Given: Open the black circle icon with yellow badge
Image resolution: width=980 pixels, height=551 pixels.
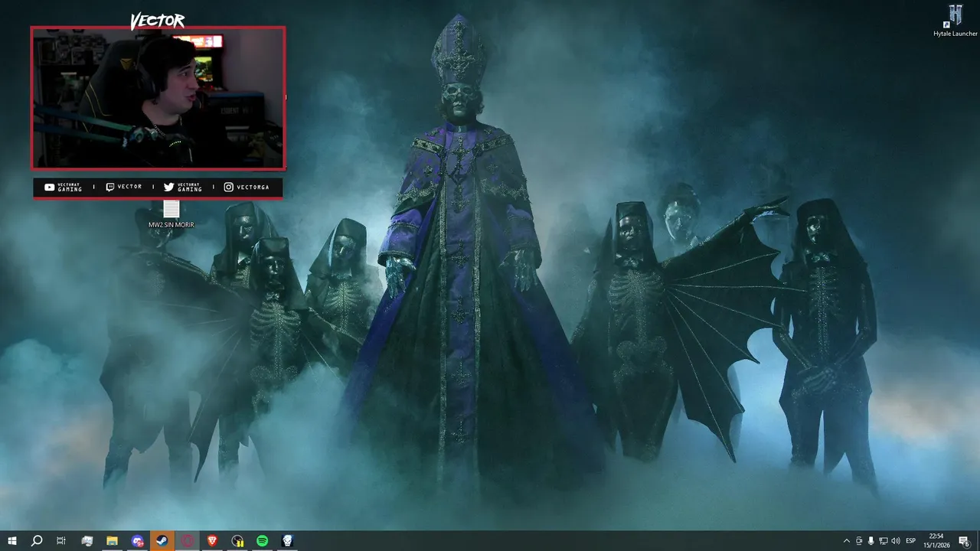Looking at the screenshot, I should click(x=237, y=541).
